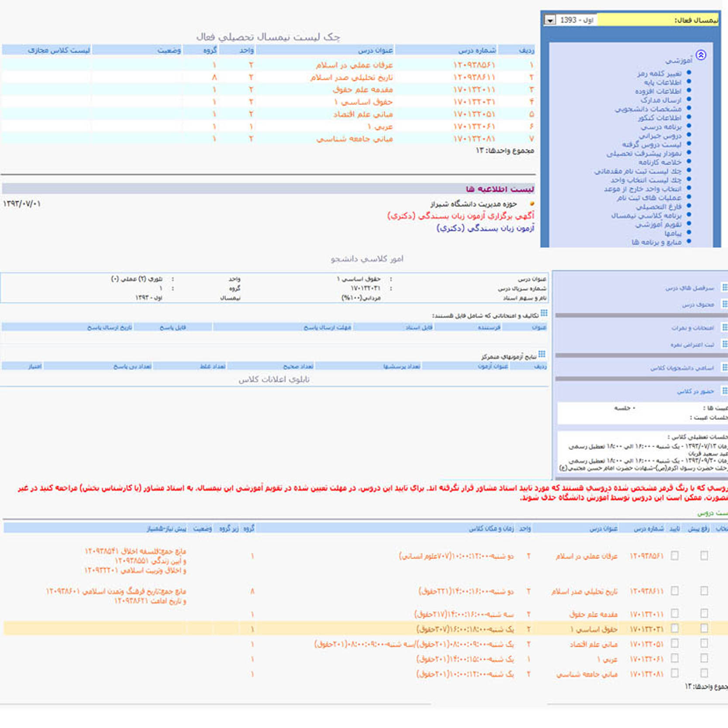This screenshot has width=728, height=728.
Task: Click orange bullet icon beside حوزه مدیریت دانشگاه شیراز
Action: 531,204
